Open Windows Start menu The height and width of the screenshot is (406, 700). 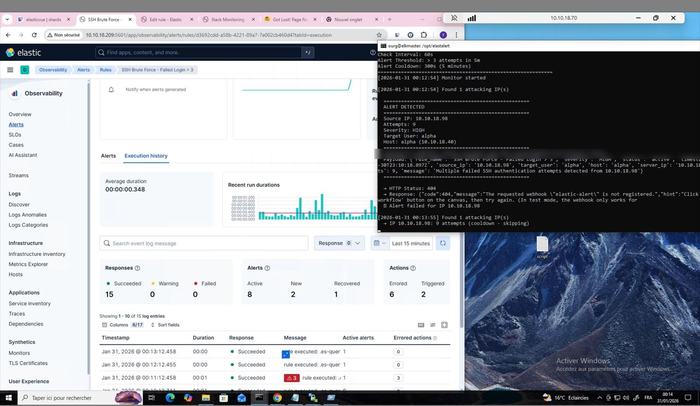pyautogui.click(x=8, y=398)
